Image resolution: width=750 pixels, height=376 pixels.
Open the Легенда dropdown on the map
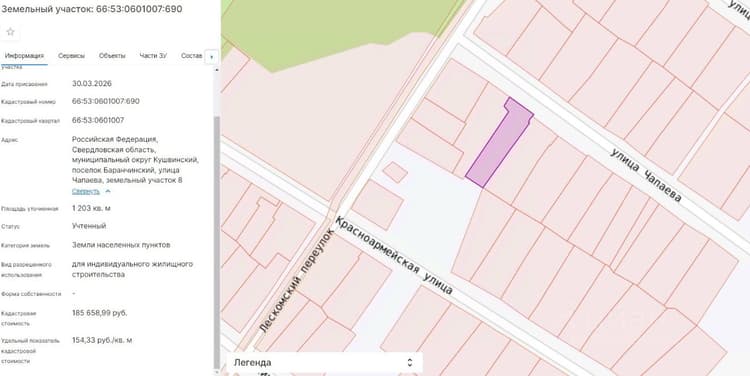coord(324,363)
